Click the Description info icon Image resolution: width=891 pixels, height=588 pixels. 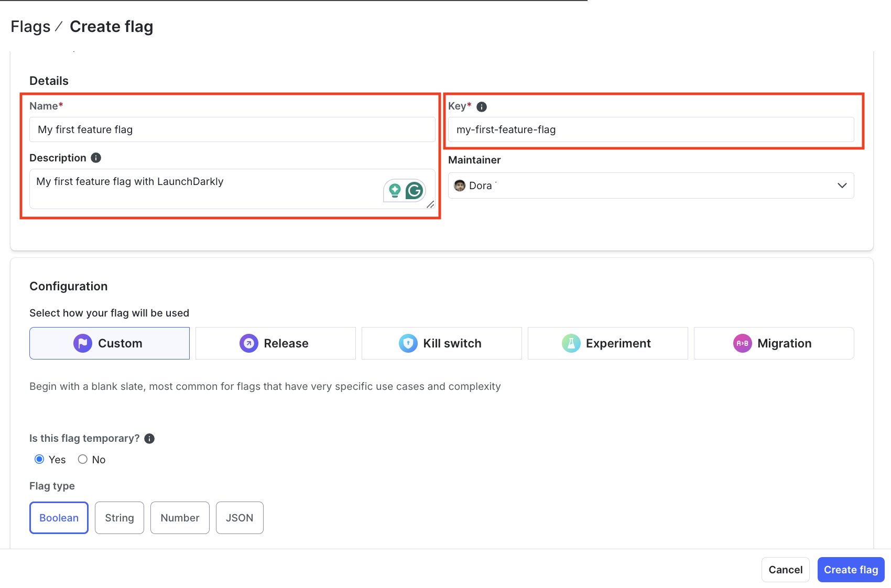coord(96,157)
